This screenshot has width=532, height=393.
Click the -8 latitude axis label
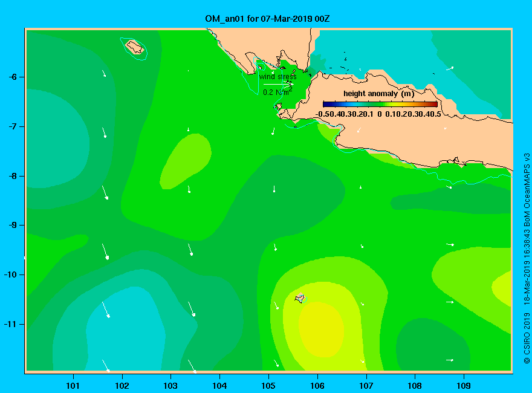12,176
